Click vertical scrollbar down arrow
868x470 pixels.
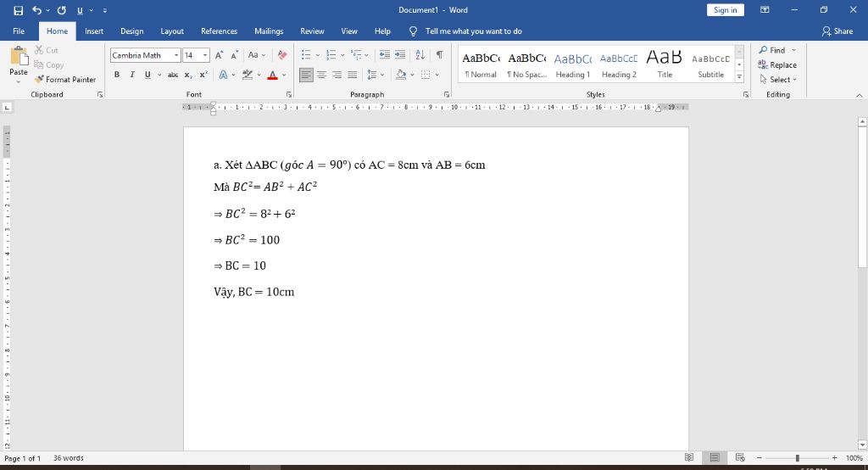pos(862,445)
